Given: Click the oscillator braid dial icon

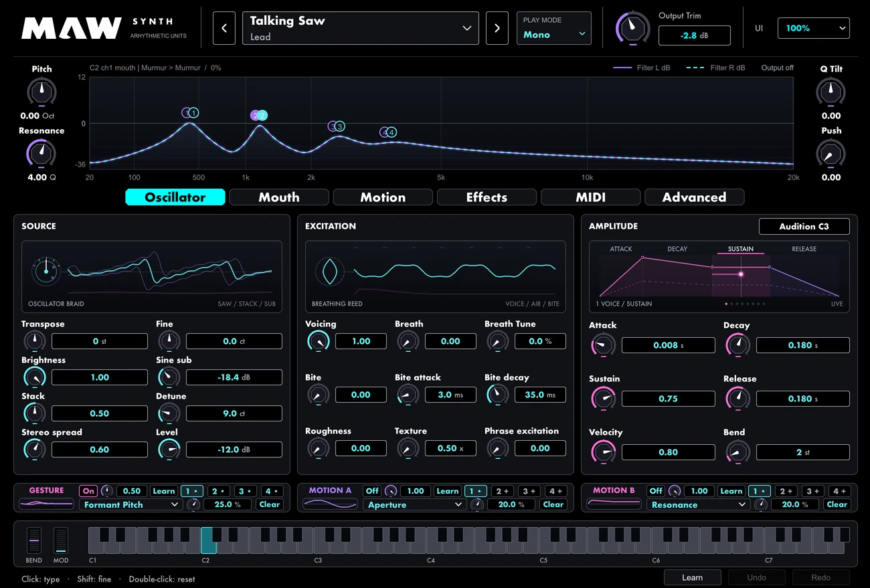Looking at the screenshot, I should tap(46, 272).
